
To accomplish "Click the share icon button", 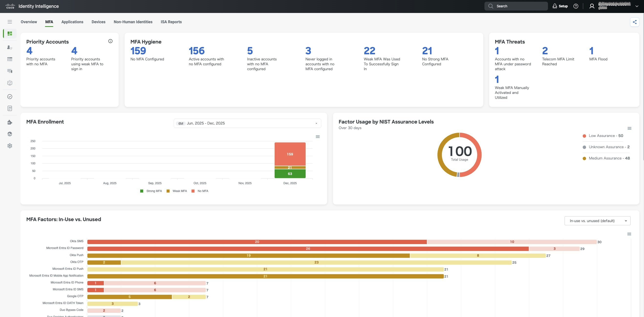I will (634, 22).
